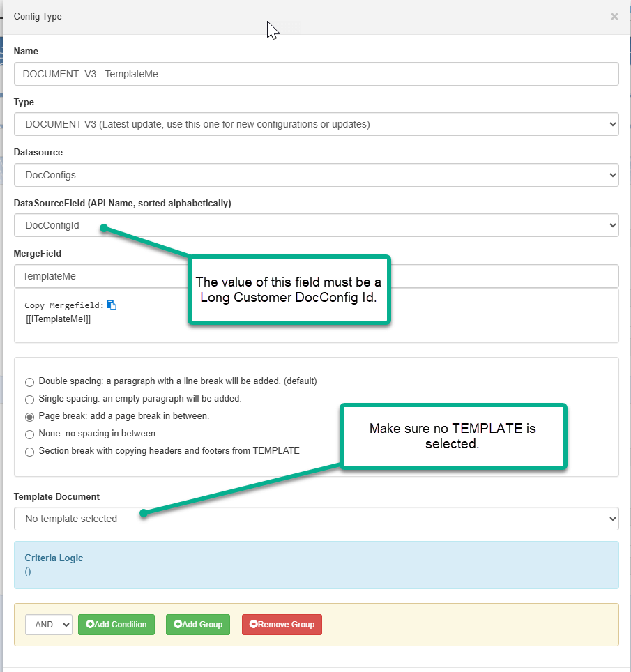Focus the Name input field

pos(317,74)
